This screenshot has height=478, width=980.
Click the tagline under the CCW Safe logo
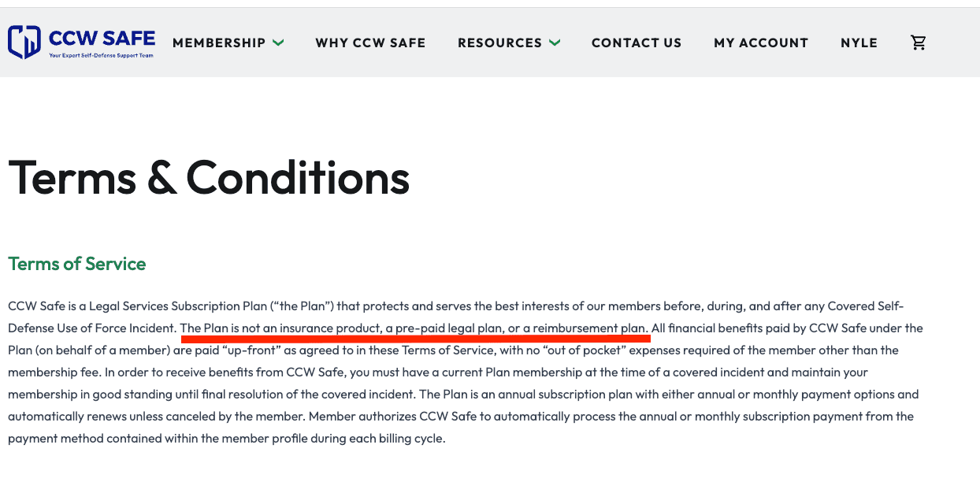[x=102, y=54]
